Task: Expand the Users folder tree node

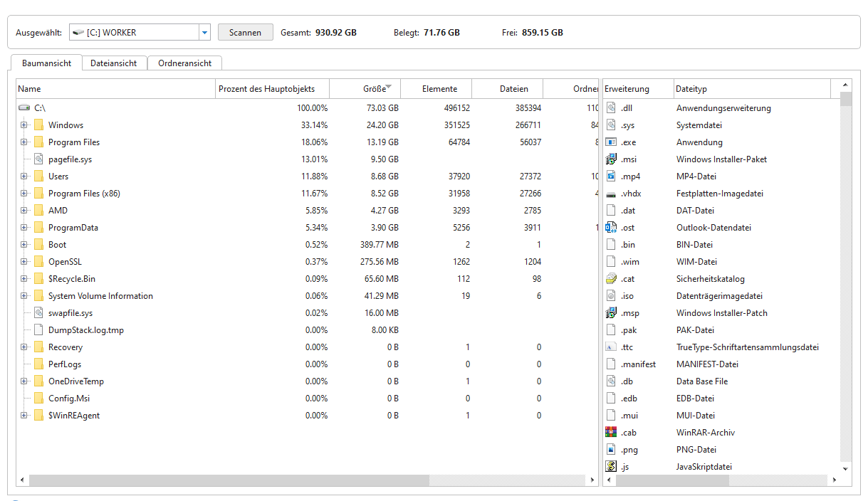Action: (x=24, y=176)
